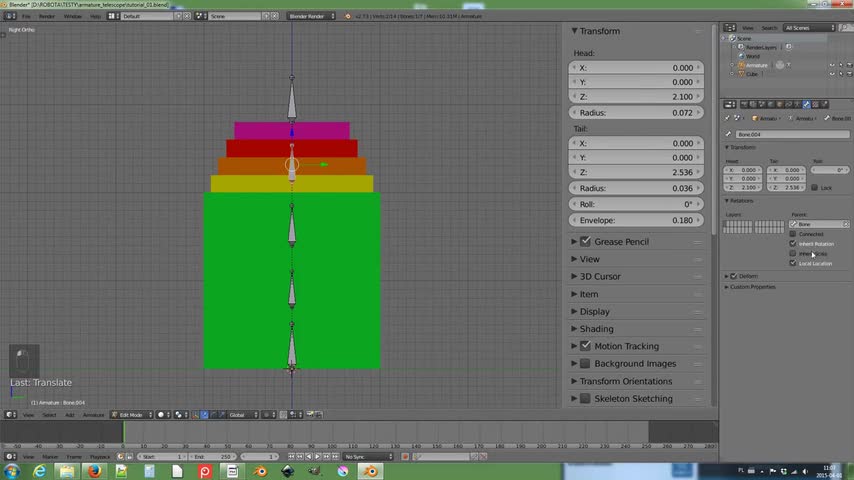
Task: Click the RenderLayers icon in outliner
Action: 741,47
